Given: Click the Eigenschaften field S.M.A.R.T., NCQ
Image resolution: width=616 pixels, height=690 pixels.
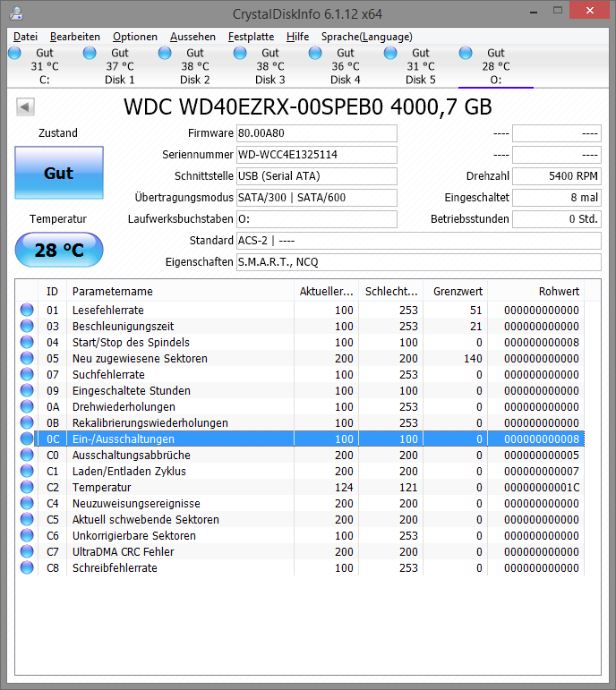Looking at the screenshot, I should pos(419,262).
